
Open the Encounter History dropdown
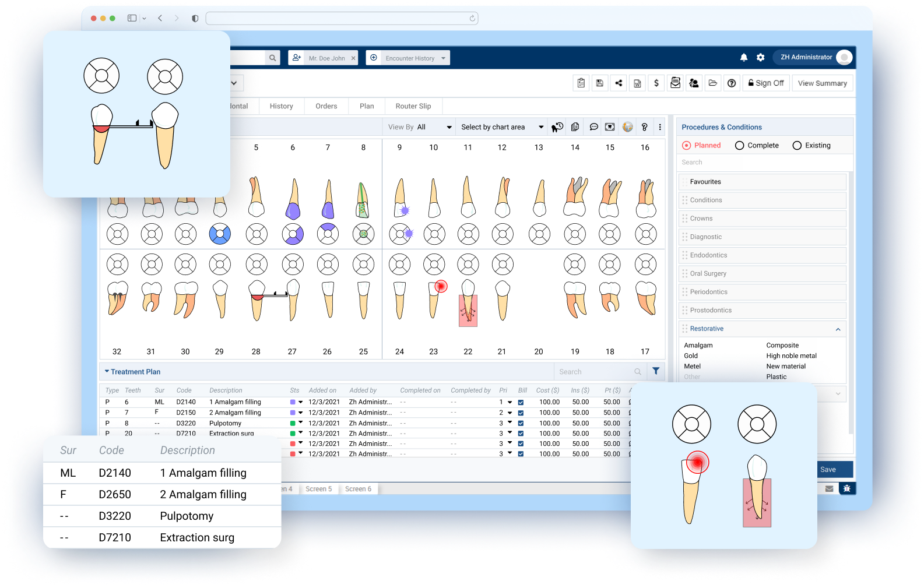(416, 58)
